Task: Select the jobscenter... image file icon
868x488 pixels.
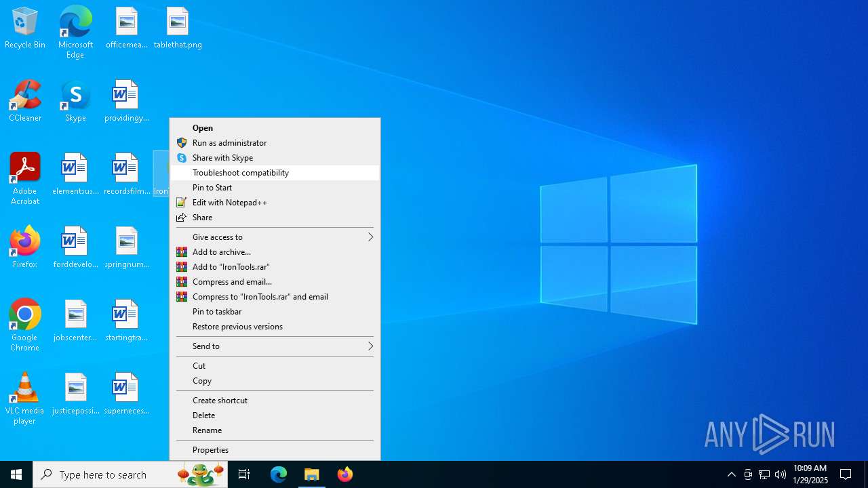Action: pos(75,321)
